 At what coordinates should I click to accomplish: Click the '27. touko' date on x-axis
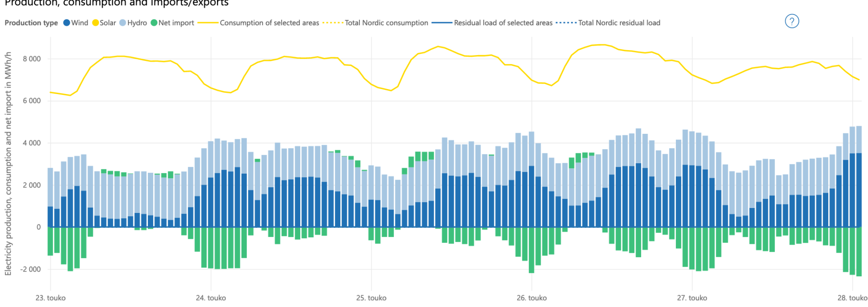[692, 298]
